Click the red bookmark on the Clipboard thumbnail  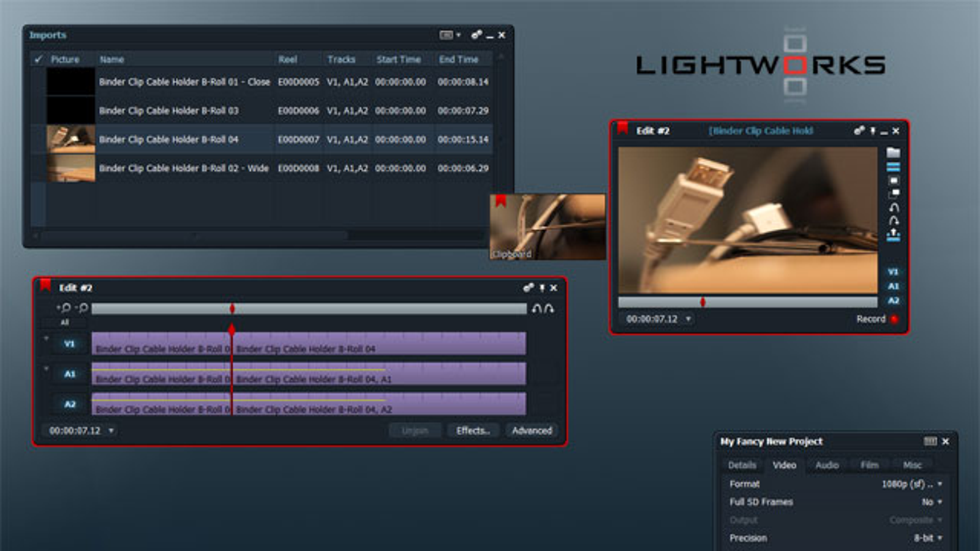pos(501,201)
